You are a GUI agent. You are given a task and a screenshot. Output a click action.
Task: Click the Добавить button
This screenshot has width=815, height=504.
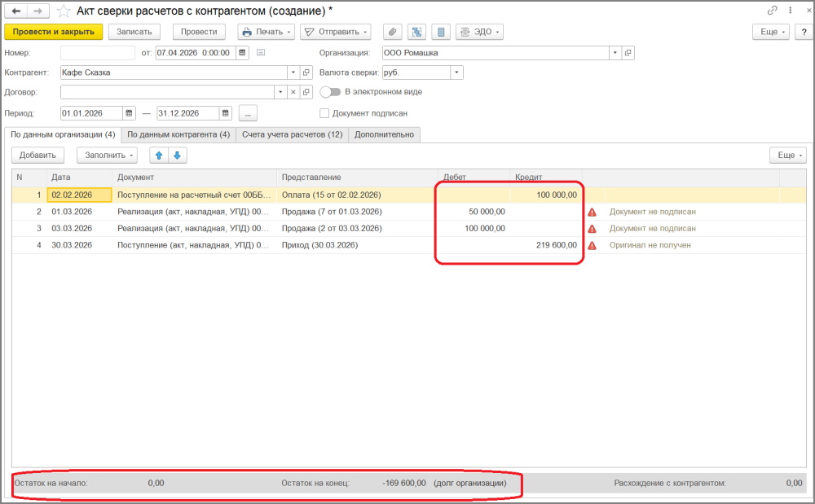(x=37, y=155)
